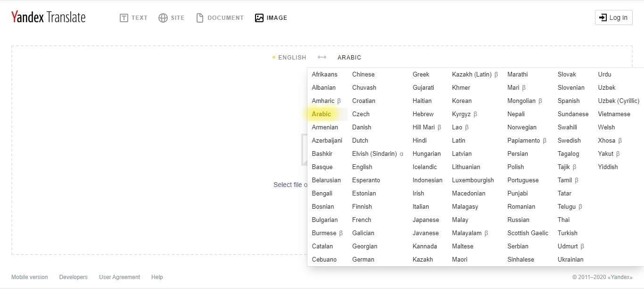The image size is (644, 289).
Task: Open the User Agreement link
Action: tap(120, 277)
